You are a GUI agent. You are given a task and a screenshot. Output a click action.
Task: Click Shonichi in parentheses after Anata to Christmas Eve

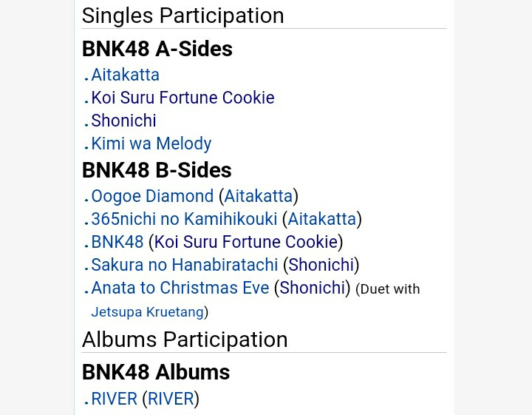coord(312,288)
